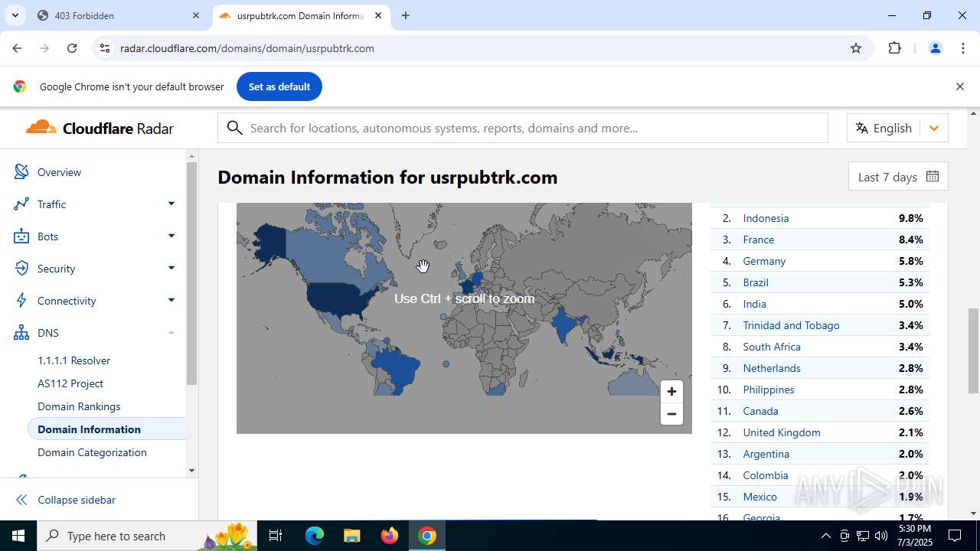Set Chrome as default browser

click(279, 86)
